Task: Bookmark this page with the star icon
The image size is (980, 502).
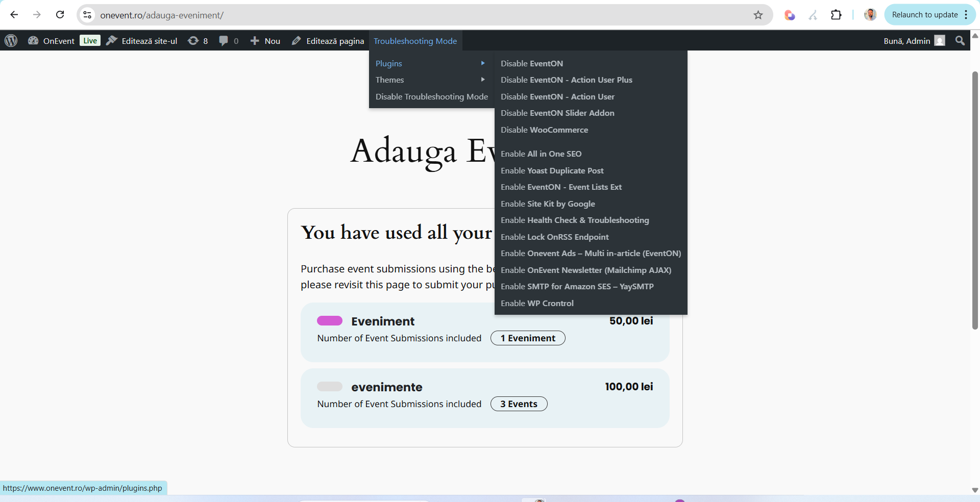Action: [x=758, y=15]
